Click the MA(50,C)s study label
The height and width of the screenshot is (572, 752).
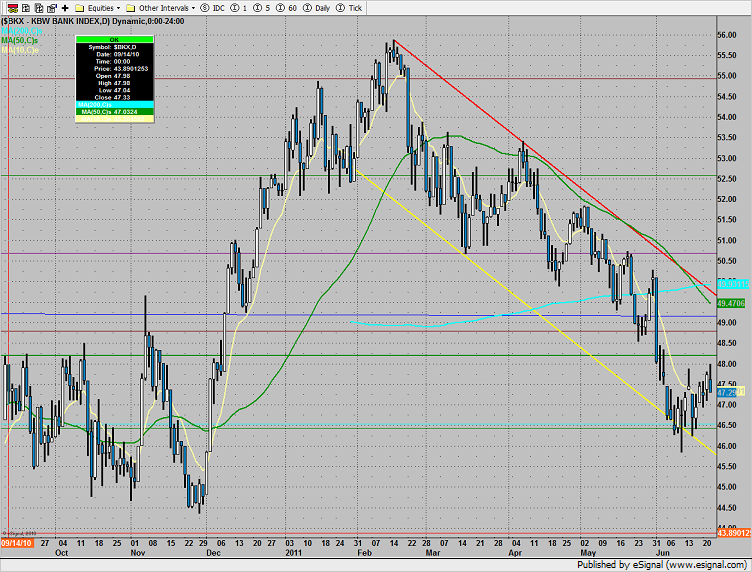(x=20, y=40)
